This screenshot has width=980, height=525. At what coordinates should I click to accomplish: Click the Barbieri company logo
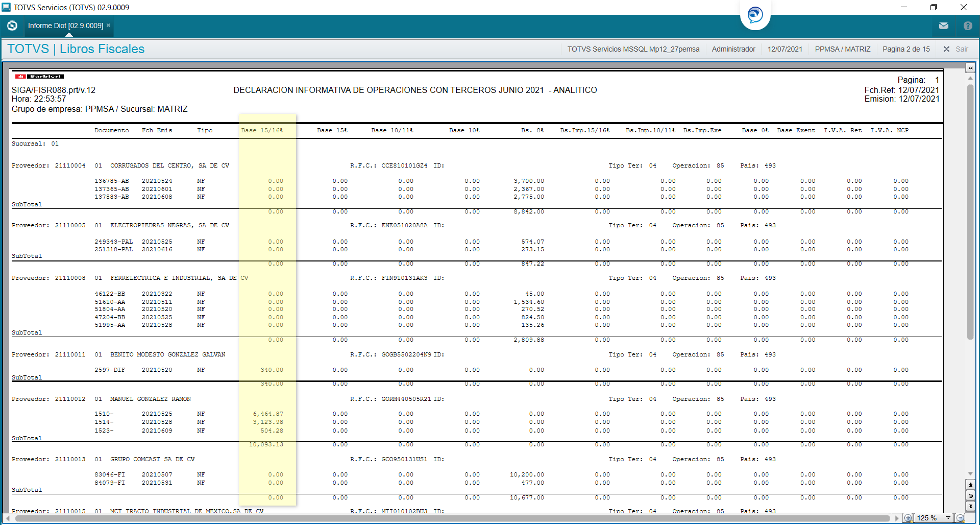pos(39,77)
